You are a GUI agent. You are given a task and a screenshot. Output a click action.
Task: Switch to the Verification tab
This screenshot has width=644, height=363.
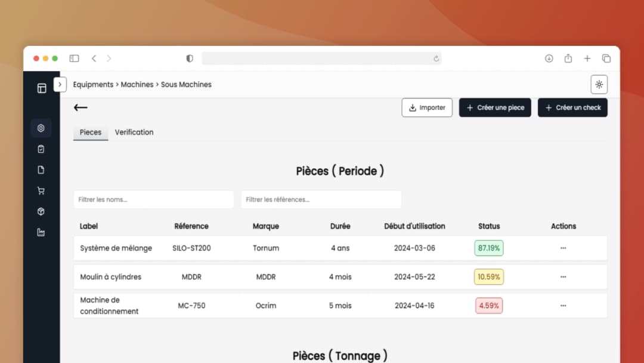(134, 132)
